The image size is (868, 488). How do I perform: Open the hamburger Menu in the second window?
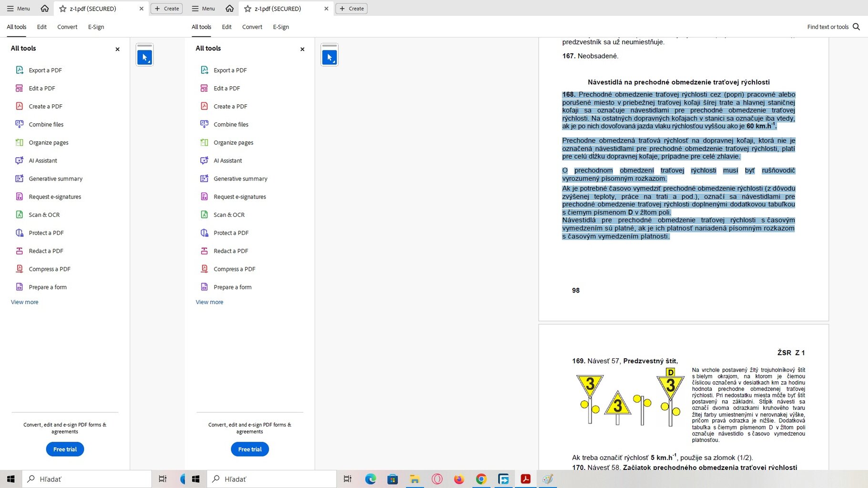(x=204, y=9)
